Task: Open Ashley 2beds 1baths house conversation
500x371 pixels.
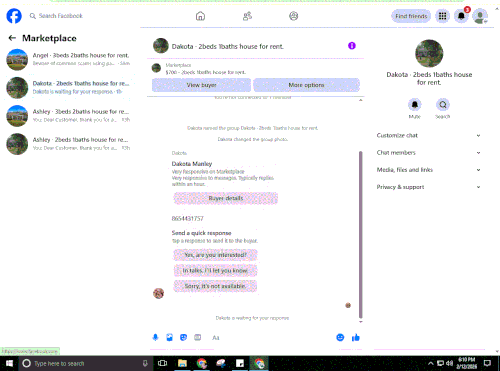Action: pos(68,144)
